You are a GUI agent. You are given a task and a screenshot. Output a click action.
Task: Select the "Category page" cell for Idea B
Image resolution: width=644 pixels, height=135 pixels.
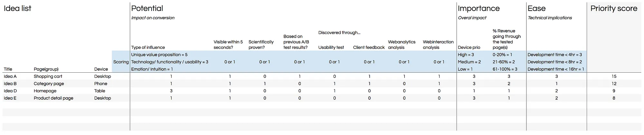click(x=49, y=84)
